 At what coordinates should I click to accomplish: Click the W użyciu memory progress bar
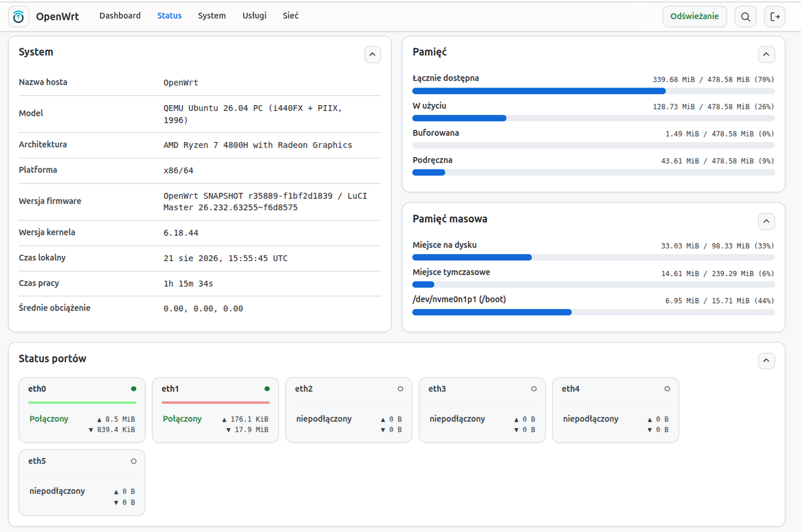(593, 118)
